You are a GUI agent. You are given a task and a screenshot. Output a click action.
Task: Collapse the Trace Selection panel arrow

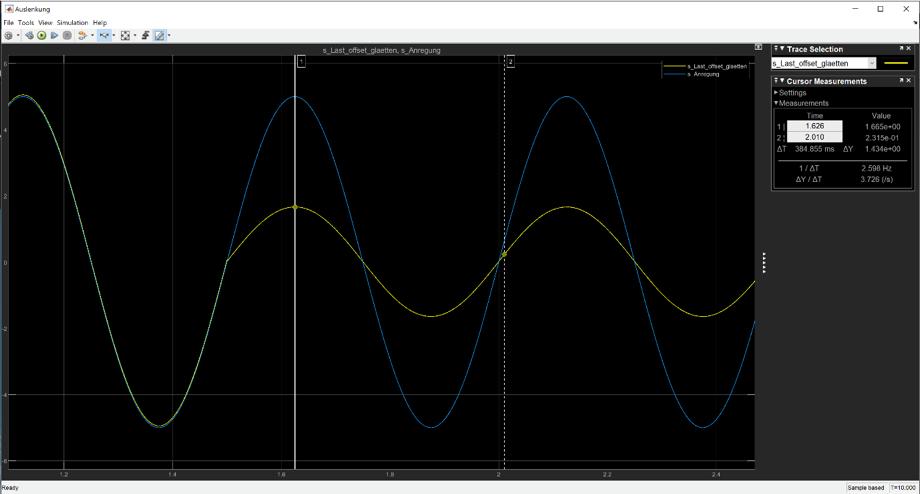pyautogui.click(x=782, y=49)
